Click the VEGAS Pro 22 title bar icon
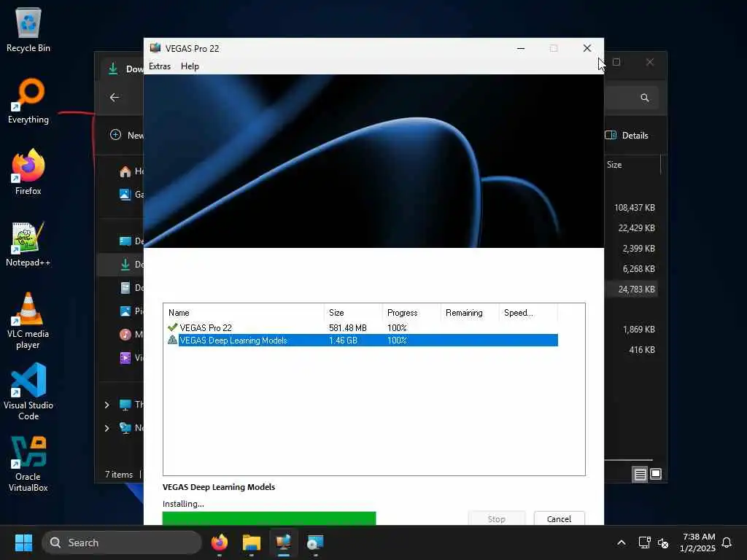The height and width of the screenshot is (560, 747). (155, 48)
